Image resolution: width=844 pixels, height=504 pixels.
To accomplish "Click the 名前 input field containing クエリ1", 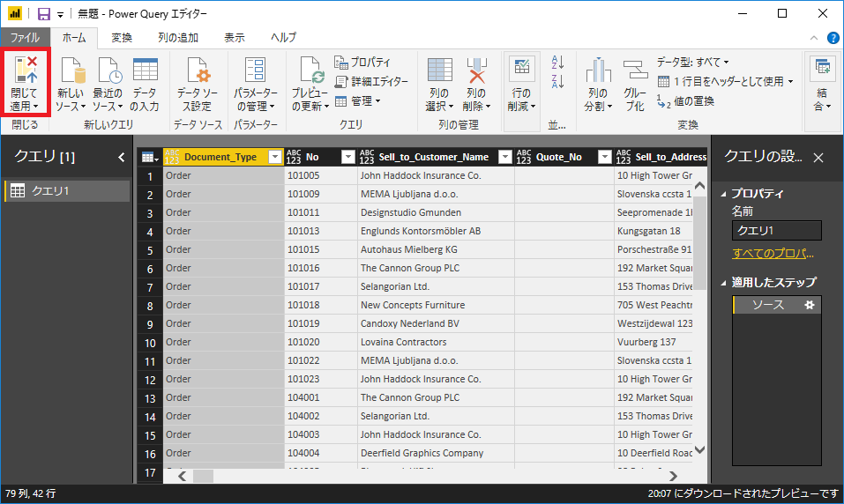I will coord(777,230).
